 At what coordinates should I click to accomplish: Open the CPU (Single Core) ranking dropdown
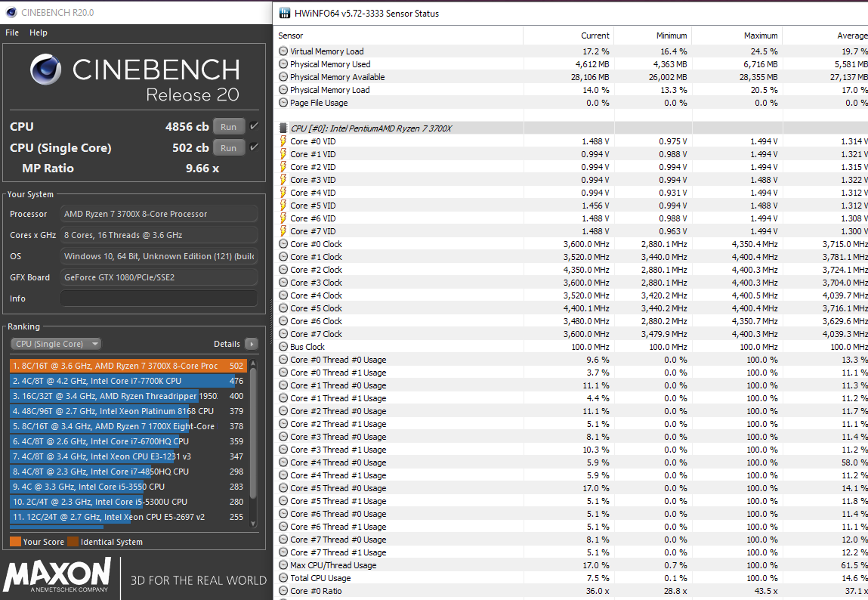(56, 344)
